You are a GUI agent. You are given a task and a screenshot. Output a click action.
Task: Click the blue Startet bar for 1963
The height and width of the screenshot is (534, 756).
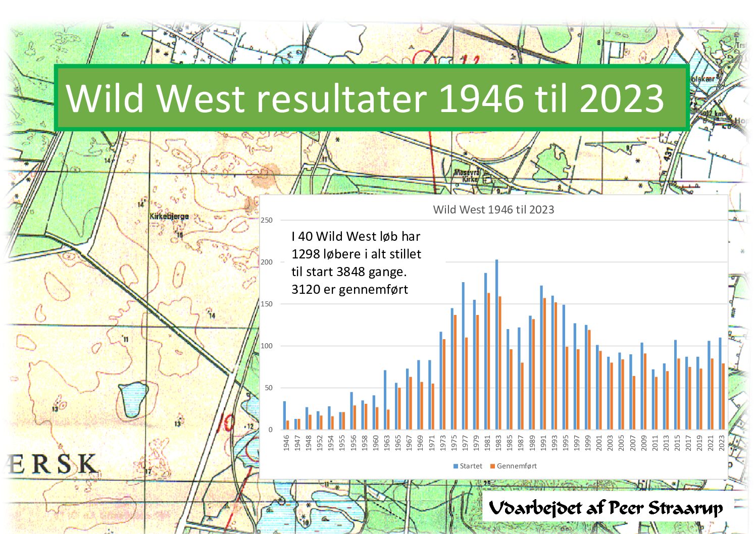click(x=385, y=400)
